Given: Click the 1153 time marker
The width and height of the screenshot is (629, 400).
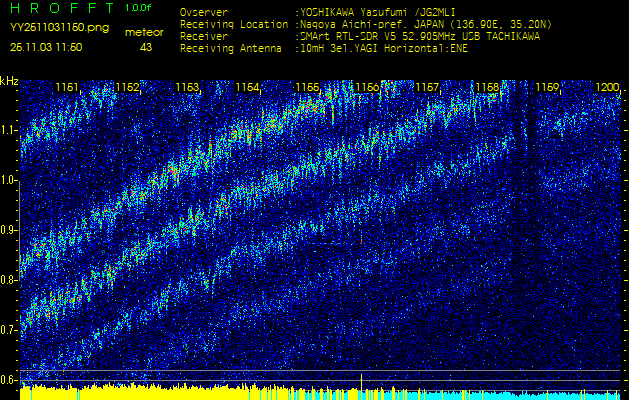Looking at the screenshot, I should coord(187,87).
